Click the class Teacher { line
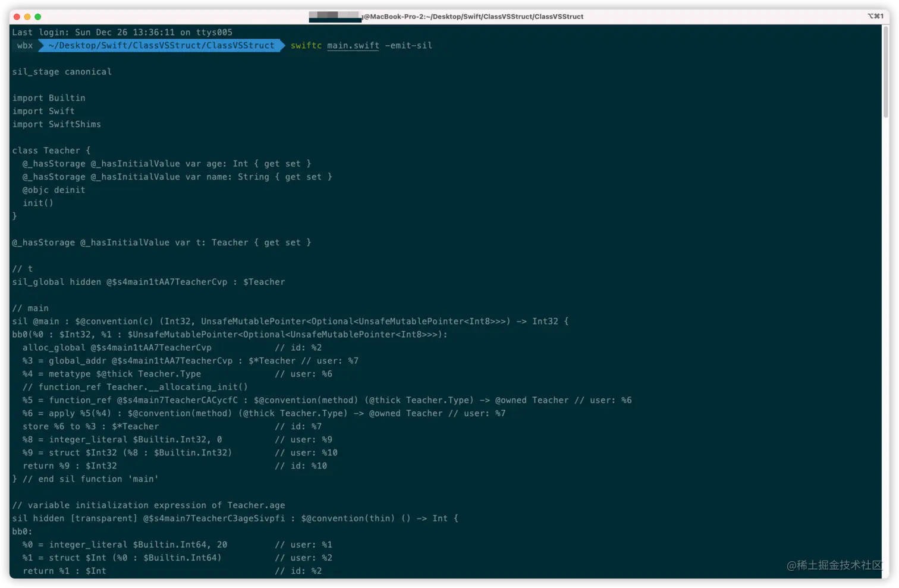Viewport: 899px width, 588px height. tap(51, 150)
